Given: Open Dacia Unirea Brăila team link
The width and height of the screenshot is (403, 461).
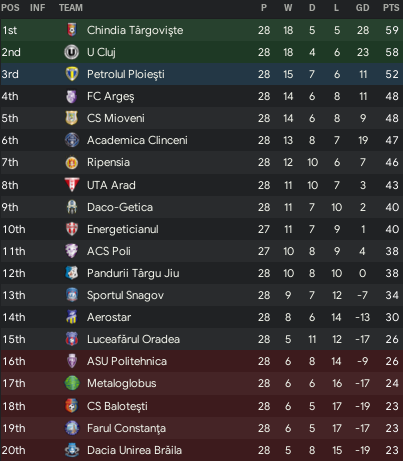Looking at the screenshot, I should [134, 450].
